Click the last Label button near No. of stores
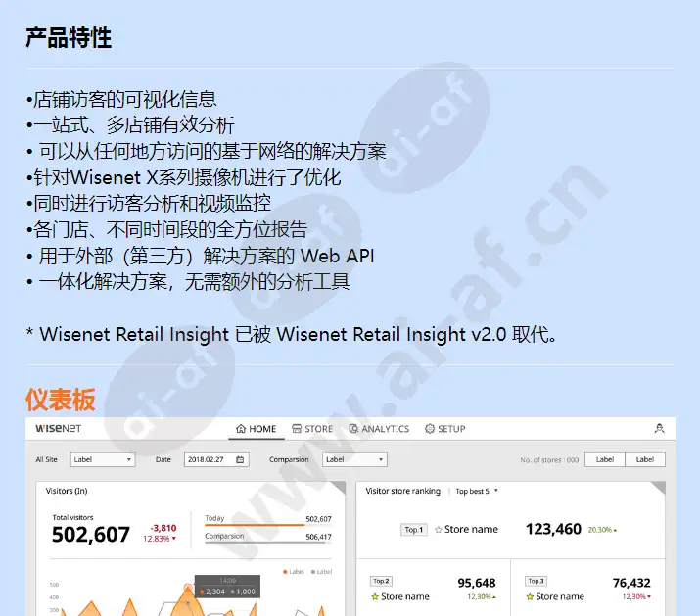This screenshot has height=616, width=700. click(x=645, y=459)
